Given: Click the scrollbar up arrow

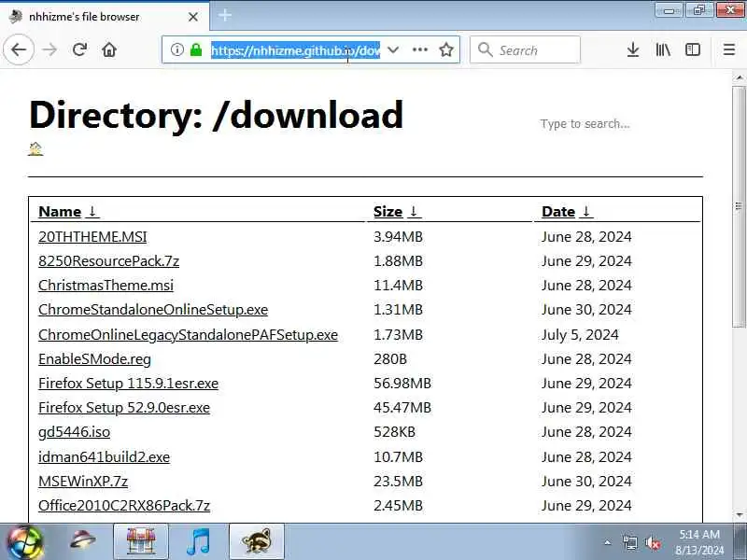Looking at the screenshot, I should coord(739,77).
